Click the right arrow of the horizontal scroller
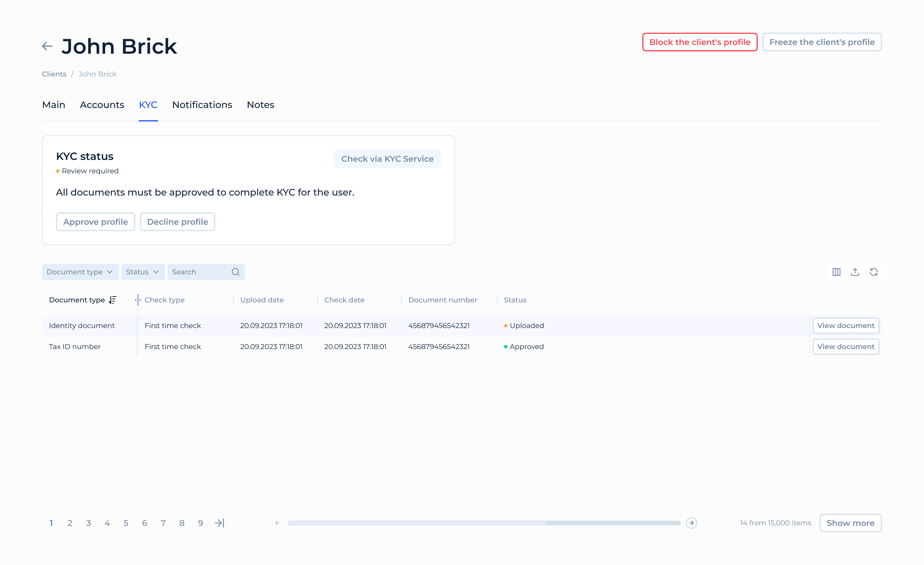 (691, 522)
